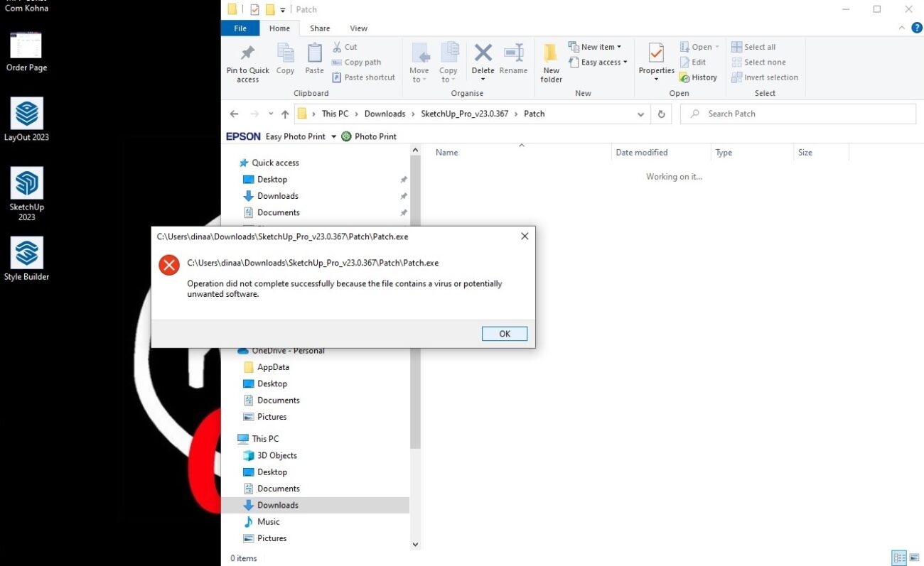Open the Order Page desktop icon
Viewport: 924px width, 566px height.
(x=26, y=51)
